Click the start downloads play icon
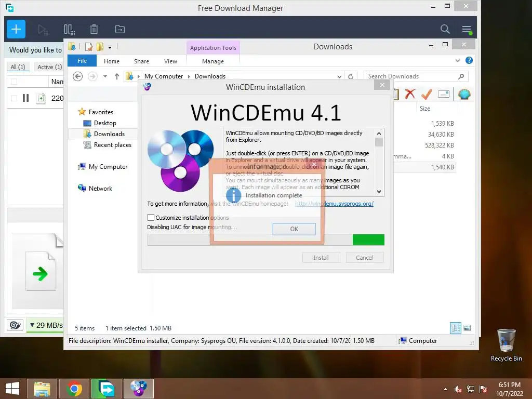 [43, 30]
